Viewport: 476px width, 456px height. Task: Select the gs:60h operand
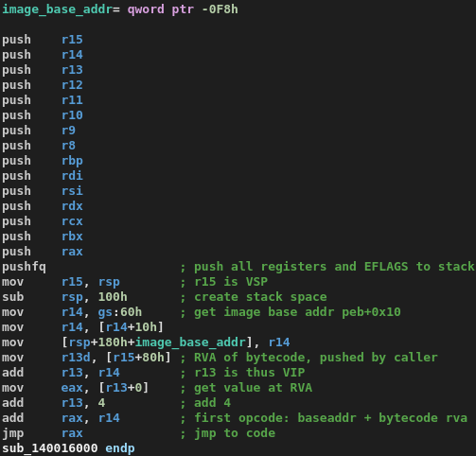click(x=120, y=312)
